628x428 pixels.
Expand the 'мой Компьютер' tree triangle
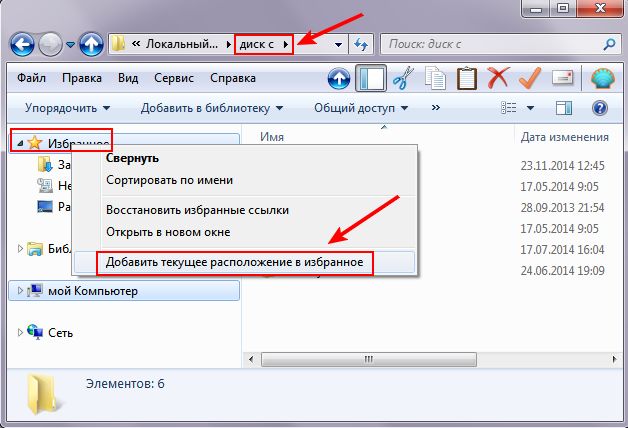click(x=20, y=291)
